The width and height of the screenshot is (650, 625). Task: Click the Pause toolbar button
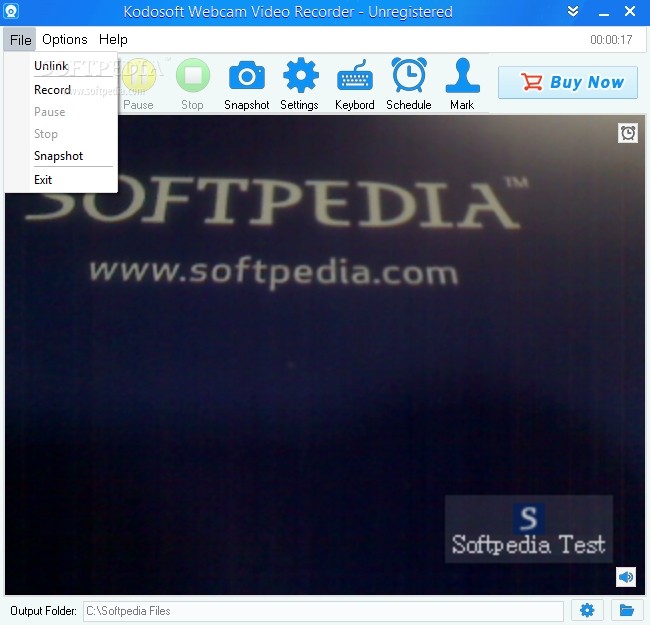pyautogui.click(x=138, y=84)
